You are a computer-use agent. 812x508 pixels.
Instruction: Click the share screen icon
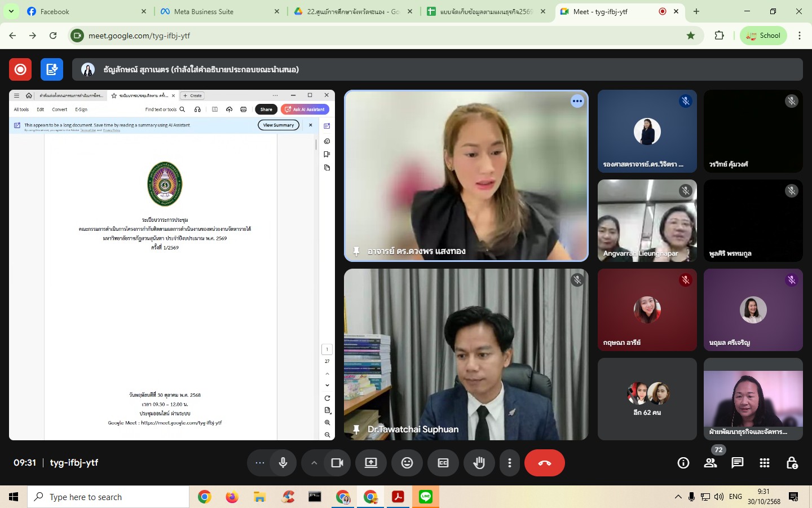(371, 463)
